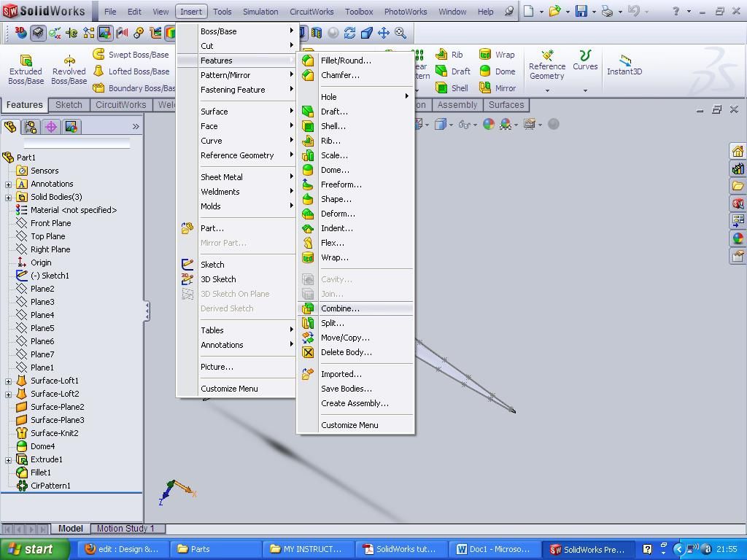747x560 pixels.
Task: Expand the Surface-Loft1 tree node
Action: pyautogui.click(x=8, y=381)
